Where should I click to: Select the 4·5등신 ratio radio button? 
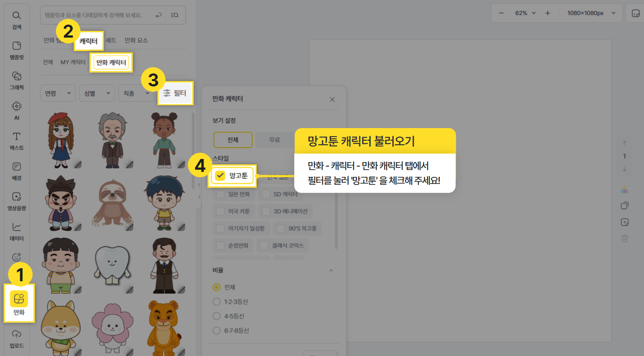pyautogui.click(x=217, y=316)
